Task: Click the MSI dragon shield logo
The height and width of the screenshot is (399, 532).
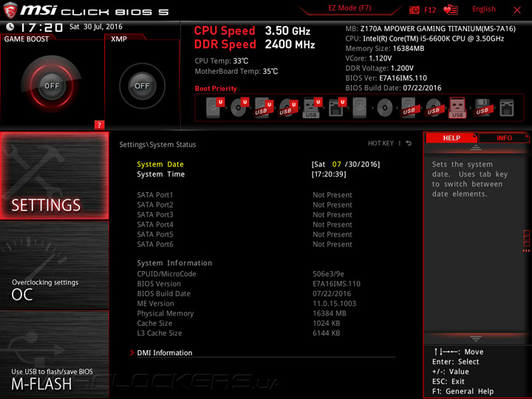Action: click(10, 10)
